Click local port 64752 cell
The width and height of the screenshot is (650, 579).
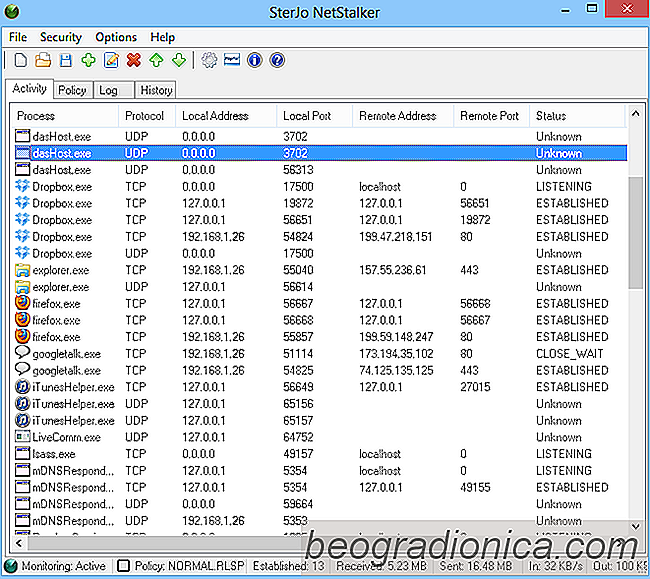tap(298, 437)
